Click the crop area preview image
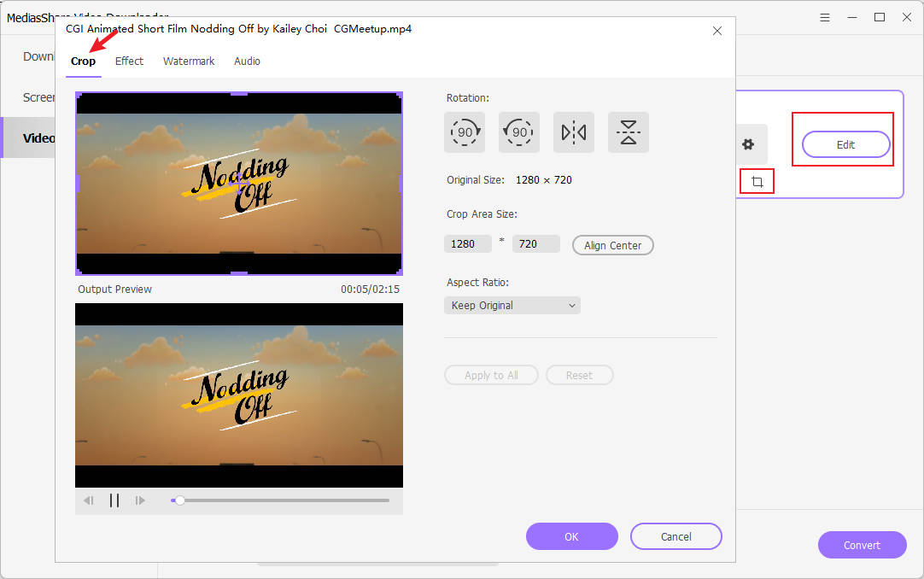Image resolution: width=924 pixels, height=579 pixels. [238, 184]
